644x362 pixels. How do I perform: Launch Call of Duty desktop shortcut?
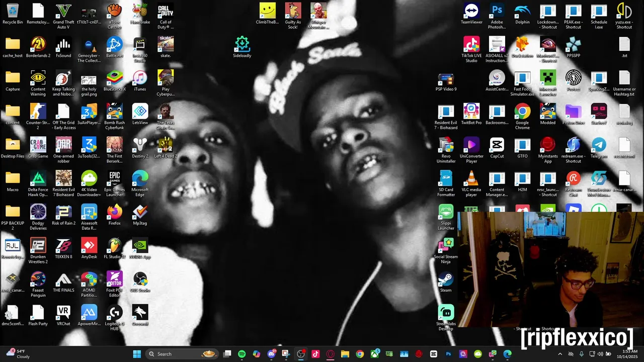click(x=166, y=16)
